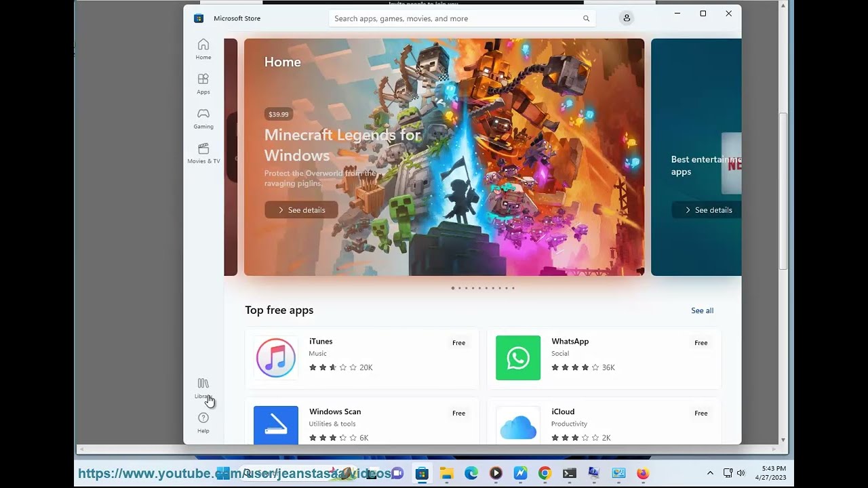Open Firefox from the taskbar
The width and height of the screenshot is (868, 488).
(643, 473)
